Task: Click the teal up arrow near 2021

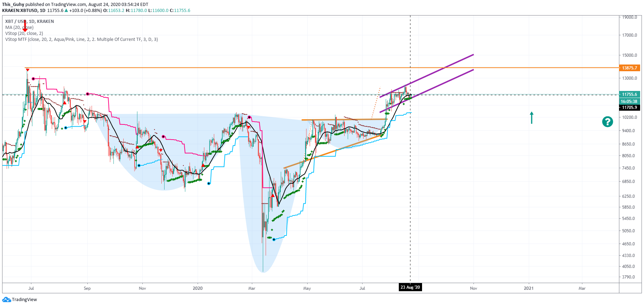Action: pos(532,118)
